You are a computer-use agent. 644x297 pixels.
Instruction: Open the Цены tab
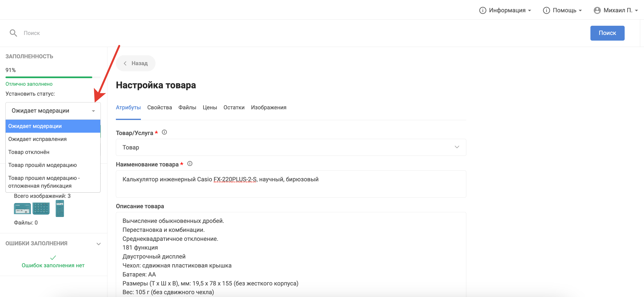(x=210, y=108)
